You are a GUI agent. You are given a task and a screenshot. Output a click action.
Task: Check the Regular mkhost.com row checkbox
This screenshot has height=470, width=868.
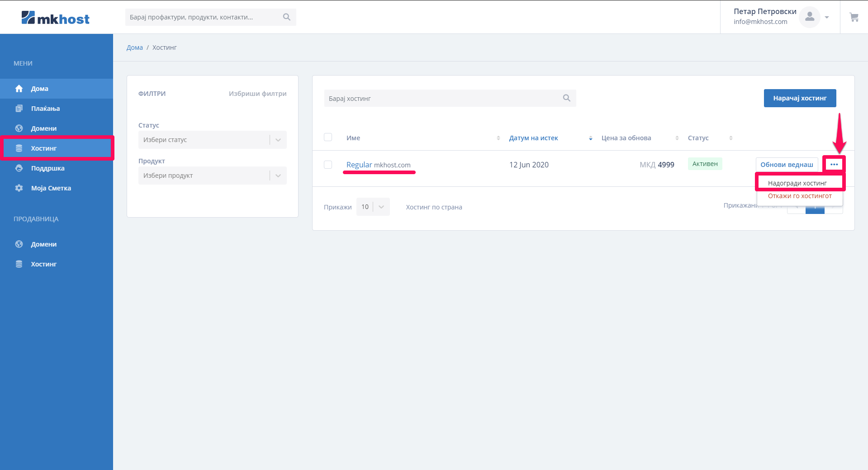tap(328, 165)
